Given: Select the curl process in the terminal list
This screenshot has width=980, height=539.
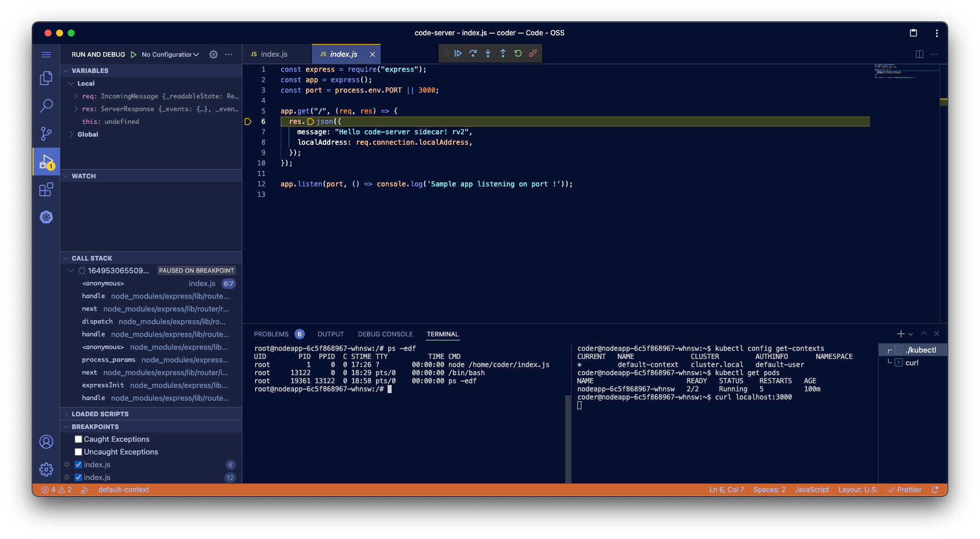Looking at the screenshot, I should tap(912, 362).
